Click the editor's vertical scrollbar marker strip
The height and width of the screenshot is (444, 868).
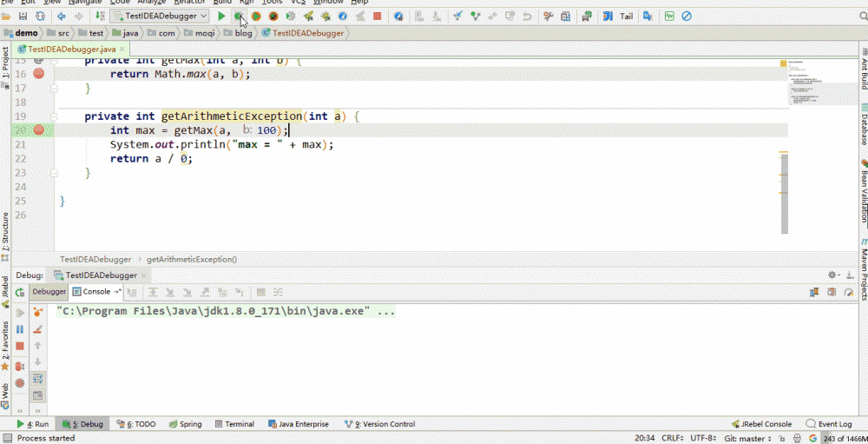[784, 191]
